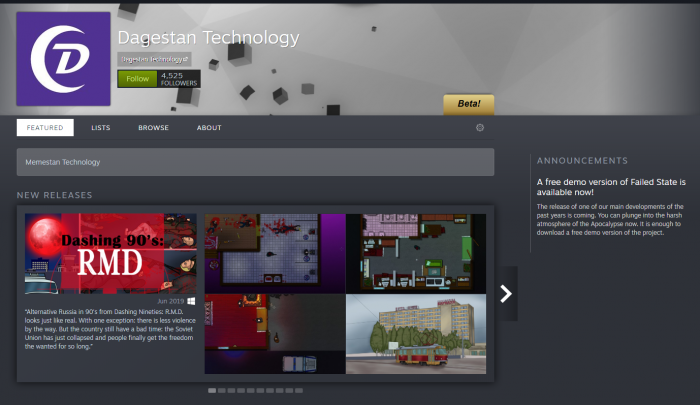Click the Jun 2019 release date

(171, 301)
